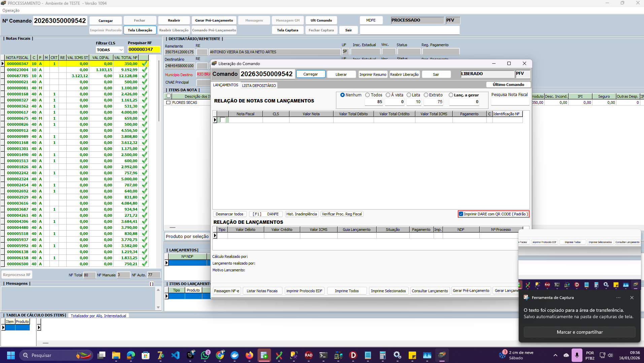Viewport: 644px width, 363px height.
Task: Open File Explorer from the taskbar
Action: (116, 355)
